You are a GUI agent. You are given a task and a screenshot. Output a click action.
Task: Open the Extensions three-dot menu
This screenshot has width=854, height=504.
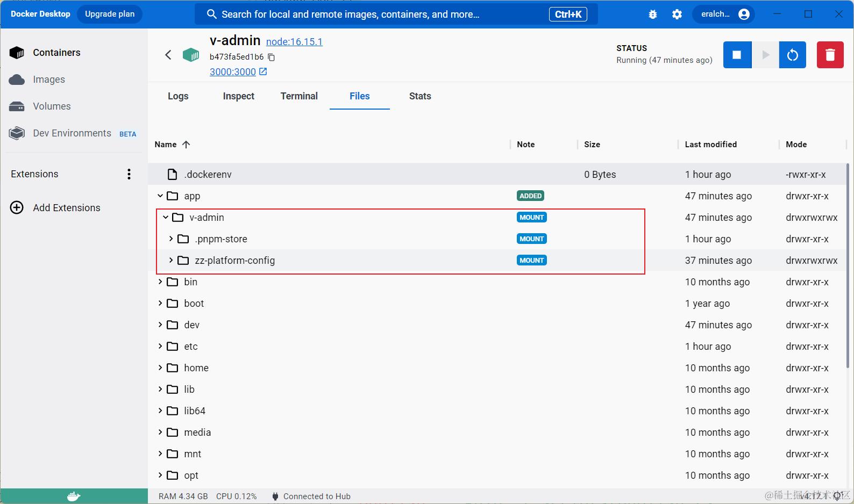click(129, 174)
